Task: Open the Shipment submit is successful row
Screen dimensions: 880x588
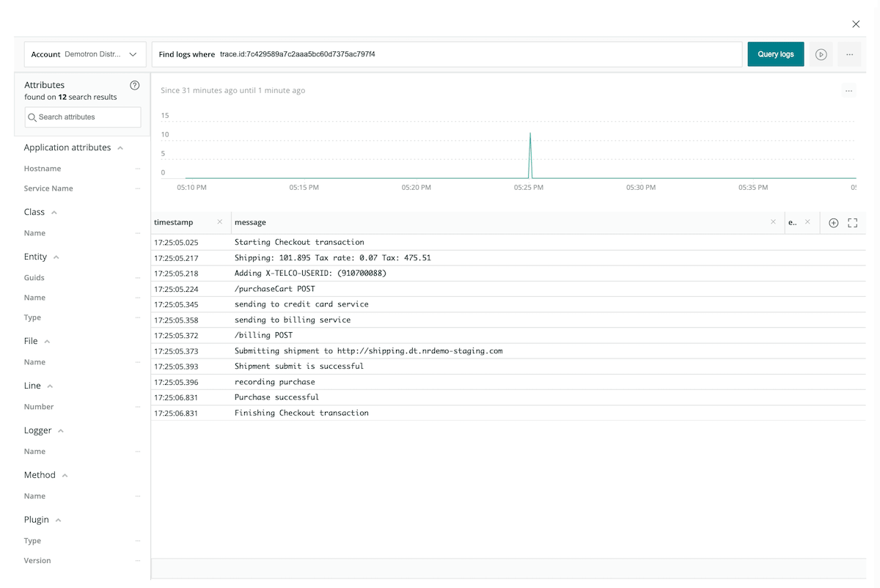Action: coord(508,367)
